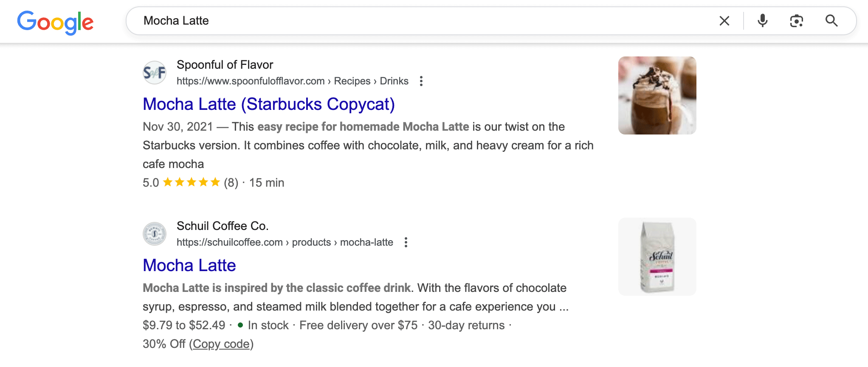Open the three-dot menu for Spoonful of Flavor
Viewport: 868px width, 367px height.
421,81
